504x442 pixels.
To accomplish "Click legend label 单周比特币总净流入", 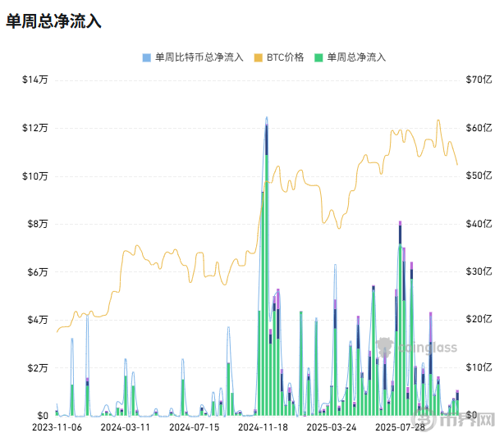I will point(199,57).
